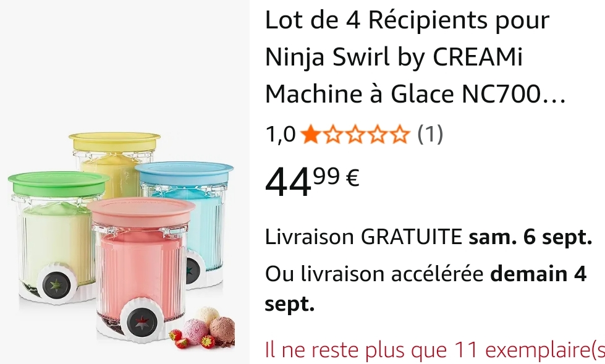The height and width of the screenshot is (364, 605).
Task: Click the middle star of the rating
Action: click(355, 135)
